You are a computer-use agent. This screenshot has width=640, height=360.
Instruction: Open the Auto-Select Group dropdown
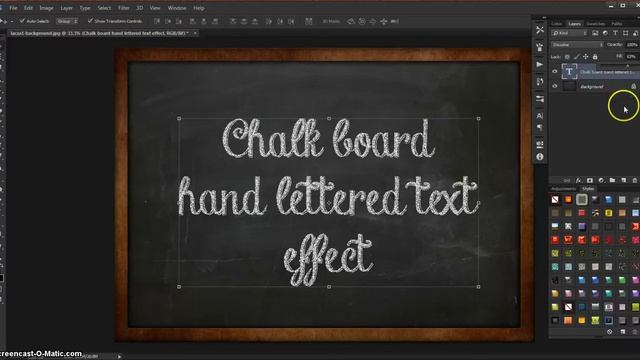67,21
